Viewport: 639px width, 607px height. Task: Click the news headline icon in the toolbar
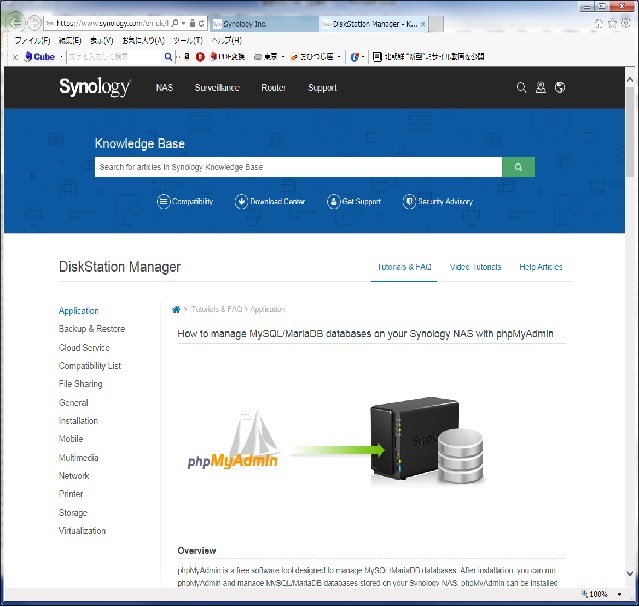377,57
